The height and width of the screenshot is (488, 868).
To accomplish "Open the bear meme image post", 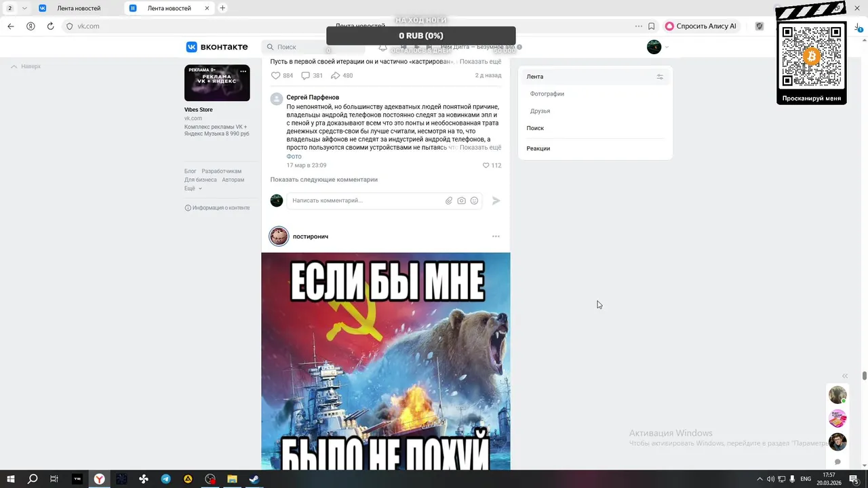I will point(386,361).
